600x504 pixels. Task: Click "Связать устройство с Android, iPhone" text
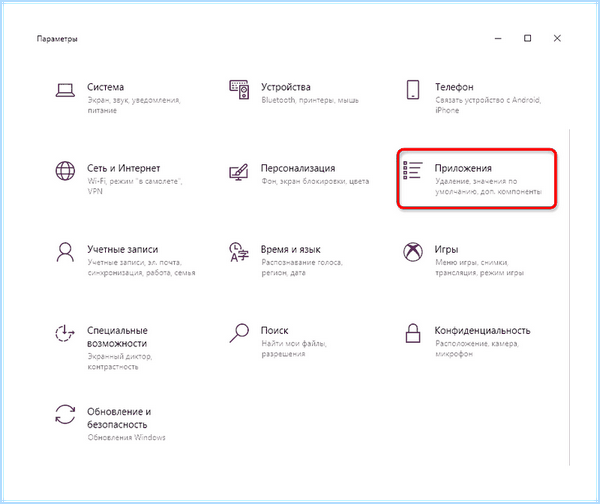488,105
